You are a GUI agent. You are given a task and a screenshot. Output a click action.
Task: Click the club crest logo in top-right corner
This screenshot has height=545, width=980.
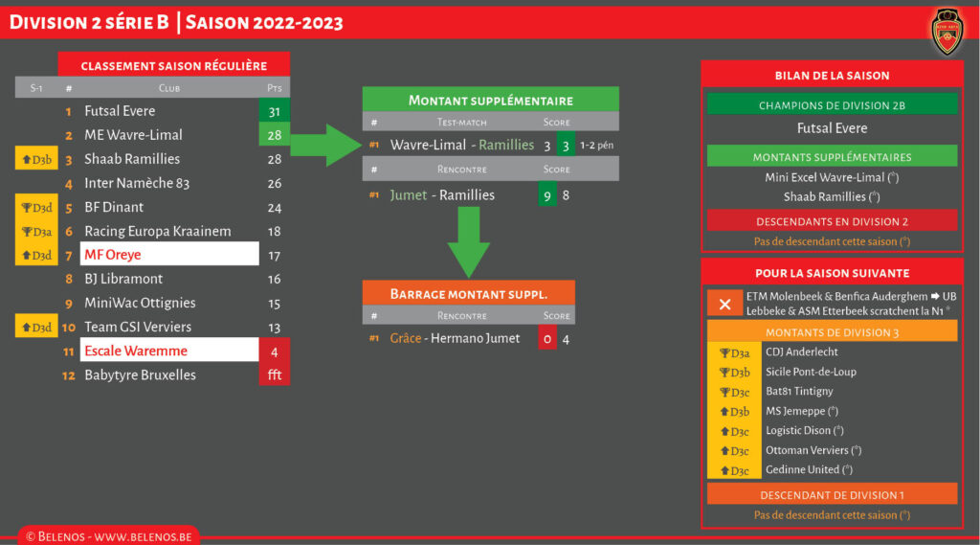point(946,31)
